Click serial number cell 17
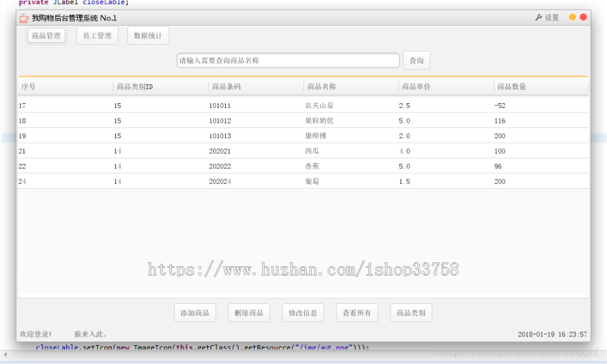 22,106
